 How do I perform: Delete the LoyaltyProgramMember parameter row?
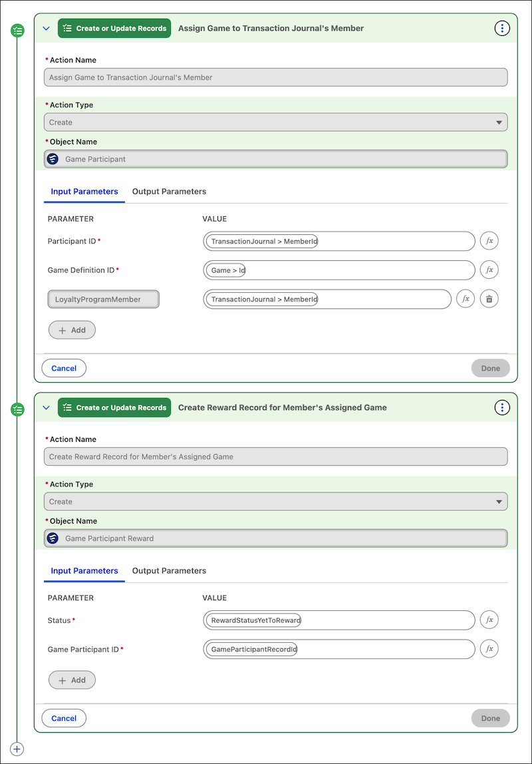(x=489, y=299)
